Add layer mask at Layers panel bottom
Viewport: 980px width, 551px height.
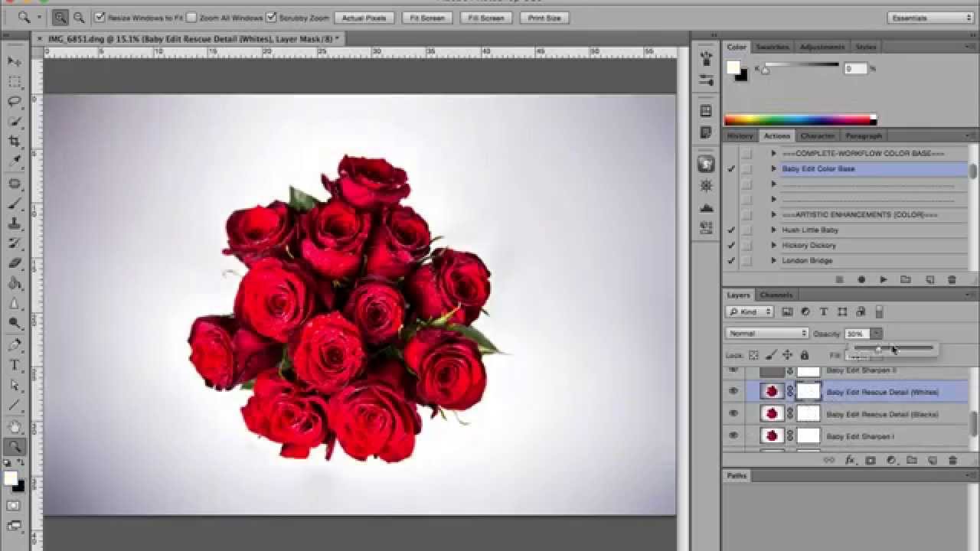pos(871,460)
